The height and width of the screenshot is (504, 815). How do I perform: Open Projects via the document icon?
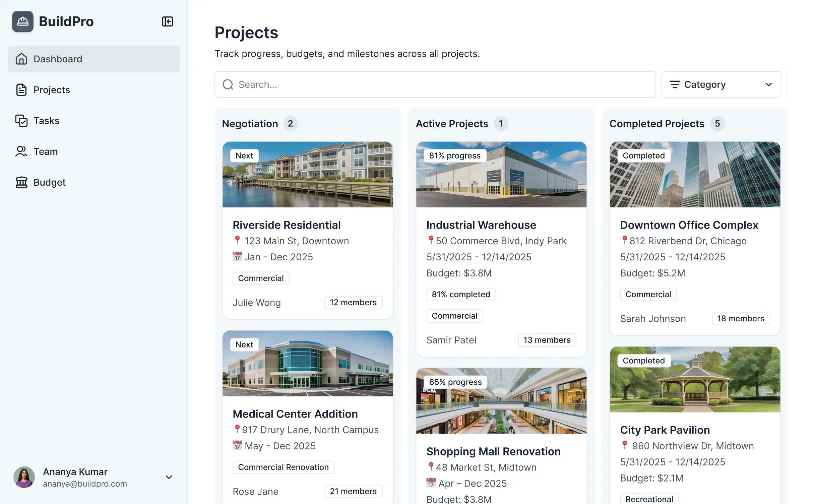(x=21, y=89)
